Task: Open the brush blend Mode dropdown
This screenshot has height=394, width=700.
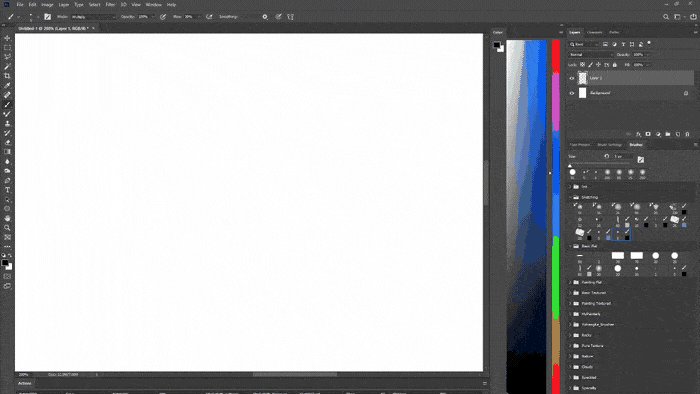Action: point(93,17)
